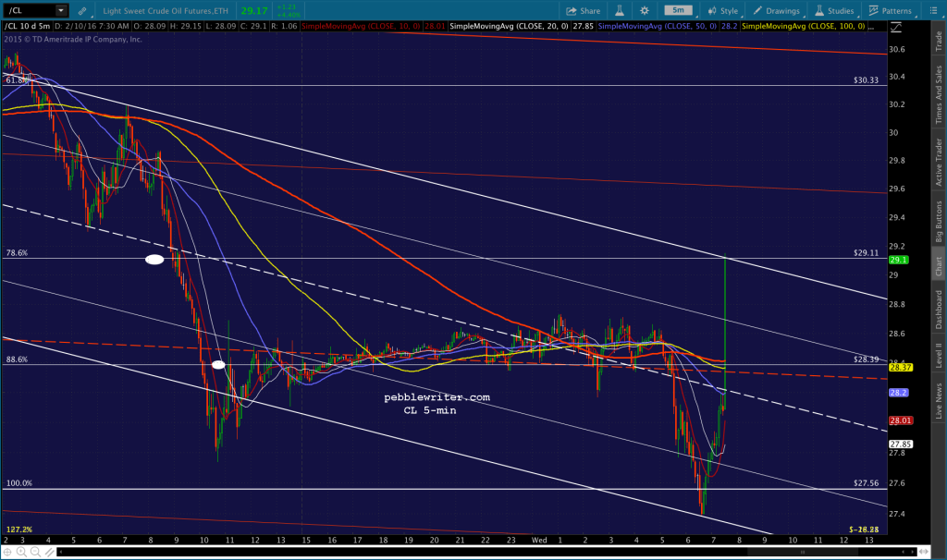
Task: Click the symbol link (chain) icon
Action: [82, 11]
